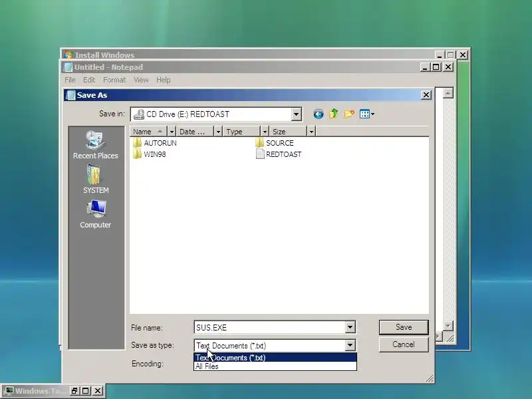Collapse the Save as type dropdown arrow
Viewport: 532px width, 399px height.
pos(350,345)
